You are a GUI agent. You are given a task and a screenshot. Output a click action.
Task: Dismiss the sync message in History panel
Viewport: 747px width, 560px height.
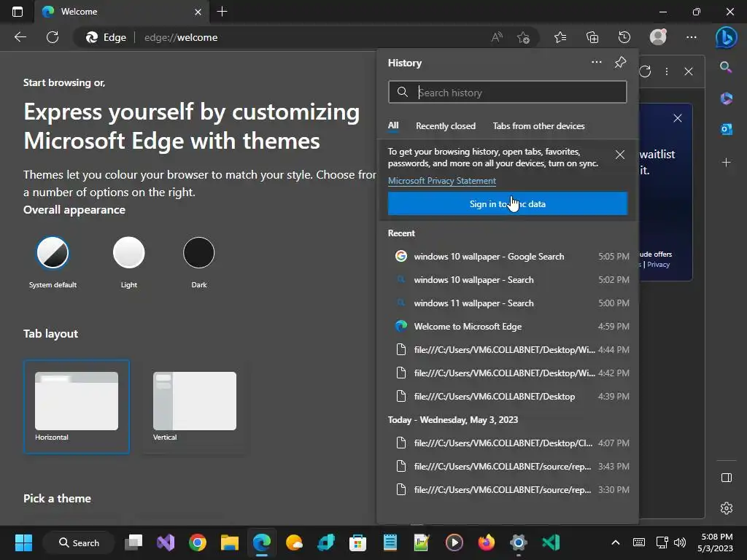[x=620, y=155]
